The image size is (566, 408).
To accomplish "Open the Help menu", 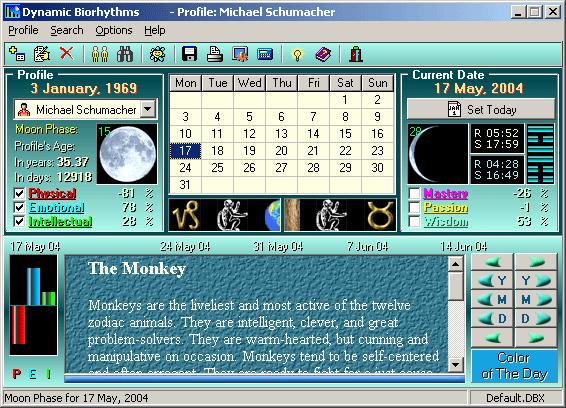I will coord(154,30).
